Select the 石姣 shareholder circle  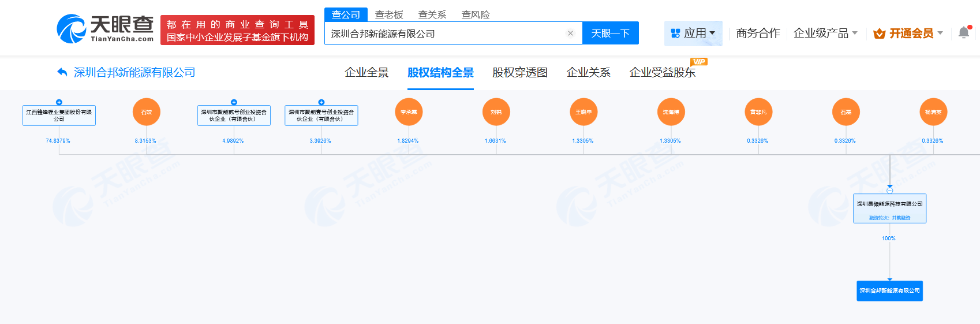(x=147, y=112)
